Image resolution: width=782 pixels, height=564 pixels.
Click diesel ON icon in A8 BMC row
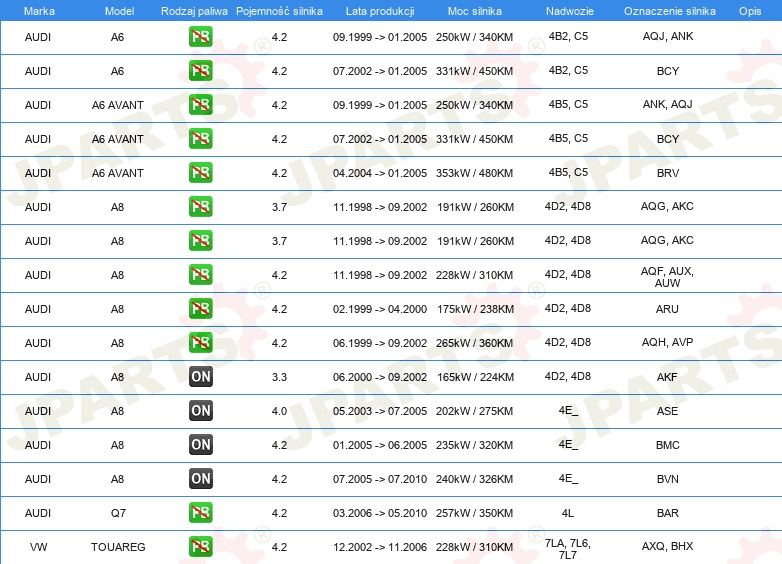point(200,444)
